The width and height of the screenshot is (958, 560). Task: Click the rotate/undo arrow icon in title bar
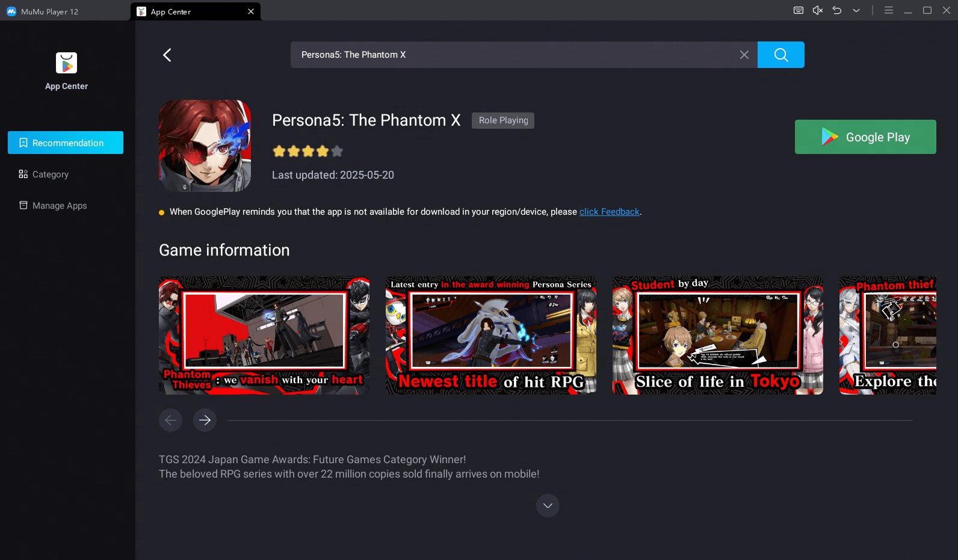pyautogui.click(x=837, y=10)
